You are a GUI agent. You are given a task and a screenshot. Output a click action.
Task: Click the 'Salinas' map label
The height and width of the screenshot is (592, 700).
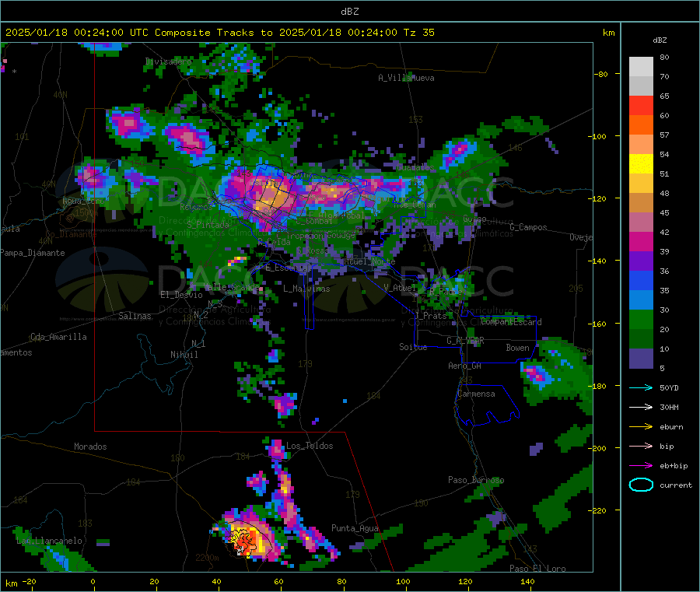coord(135,316)
